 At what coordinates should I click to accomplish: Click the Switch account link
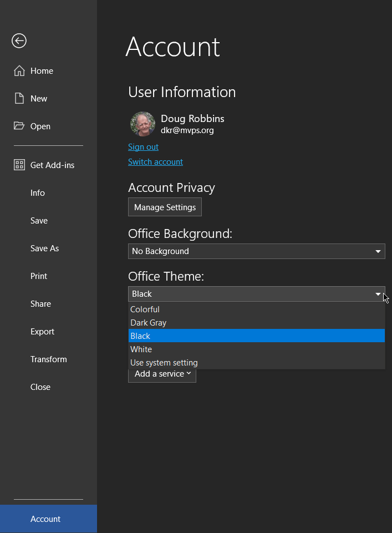(x=155, y=162)
